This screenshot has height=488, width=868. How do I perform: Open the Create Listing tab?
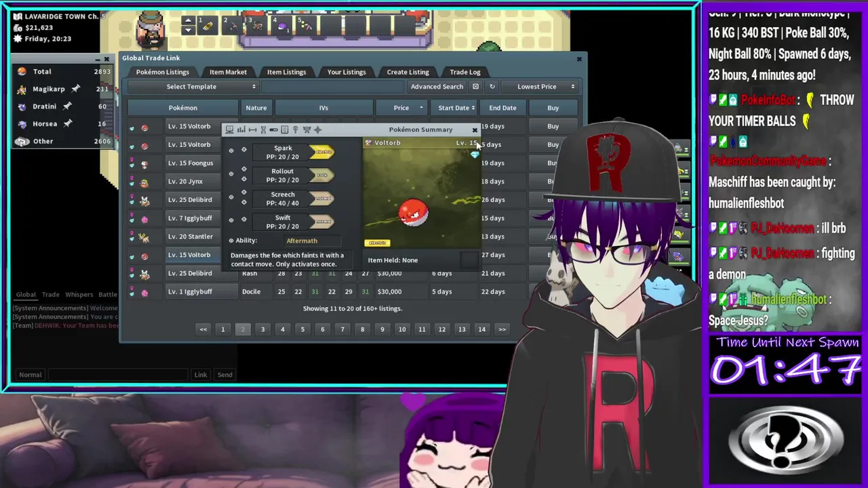coord(408,72)
